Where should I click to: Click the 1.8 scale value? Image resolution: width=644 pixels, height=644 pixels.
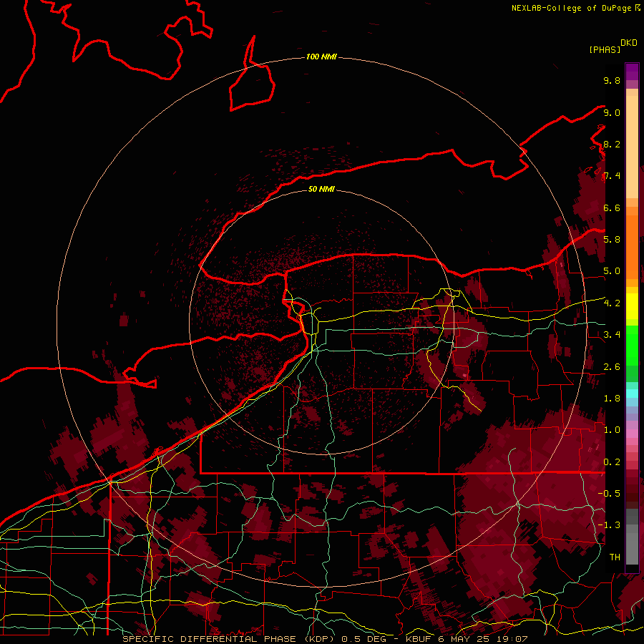612,399
